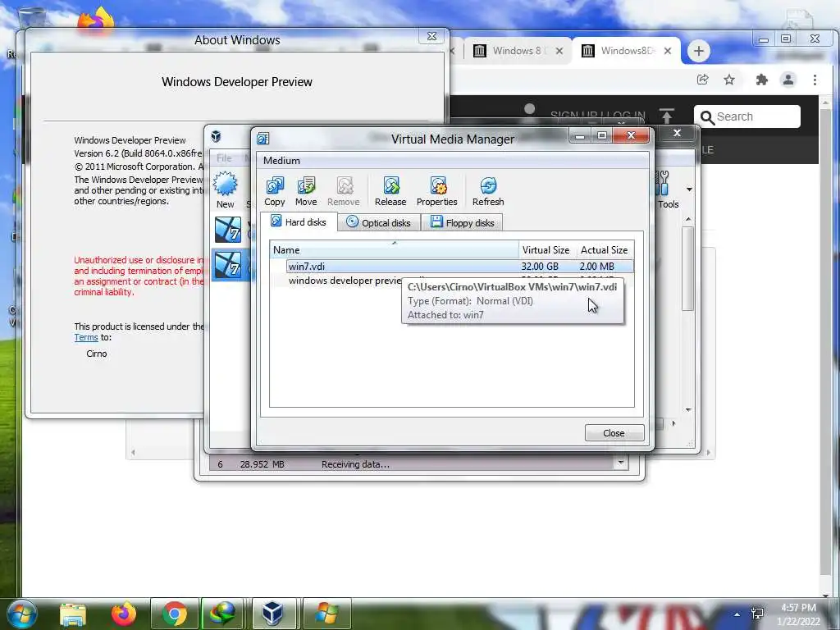Image resolution: width=840 pixels, height=630 pixels.
Task: Open the Windows Start orb
Action: pos(22,614)
